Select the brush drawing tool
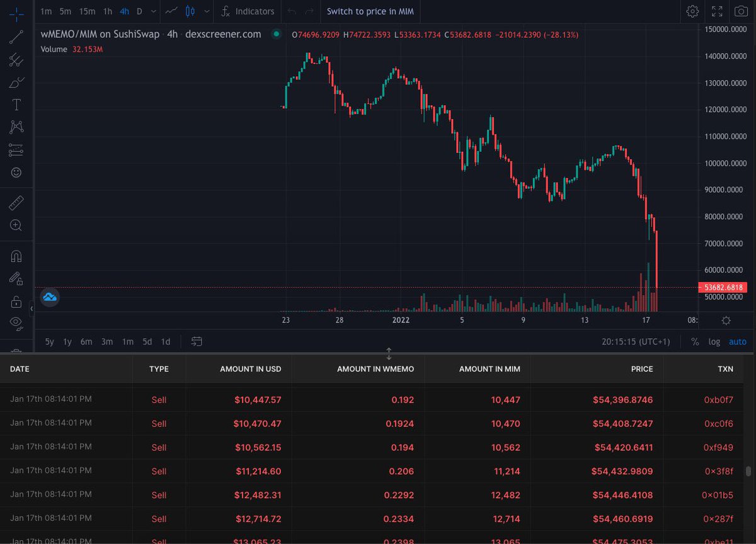This screenshot has height=544, width=756. [x=16, y=82]
